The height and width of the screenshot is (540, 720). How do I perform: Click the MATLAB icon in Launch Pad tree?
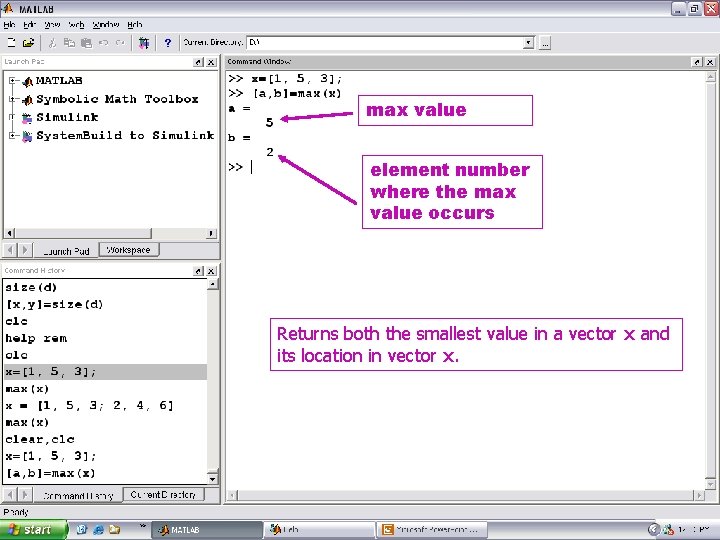28,81
